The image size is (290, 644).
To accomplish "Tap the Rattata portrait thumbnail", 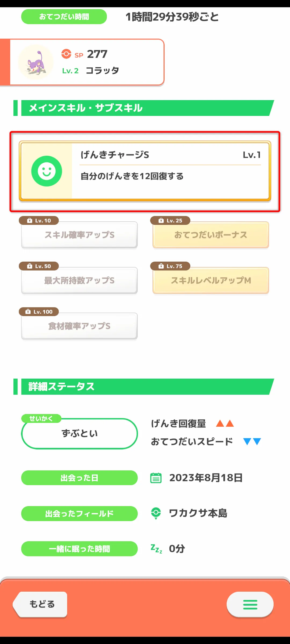I will click(x=36, y=62).
